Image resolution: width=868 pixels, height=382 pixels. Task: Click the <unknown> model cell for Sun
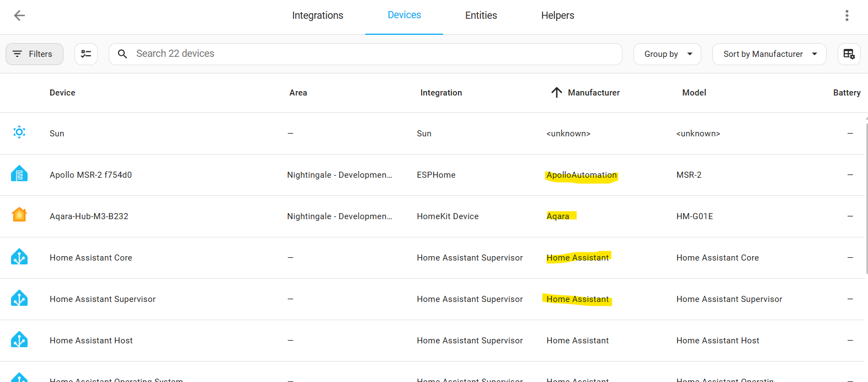pyautogui.click(x=698, y=134)
